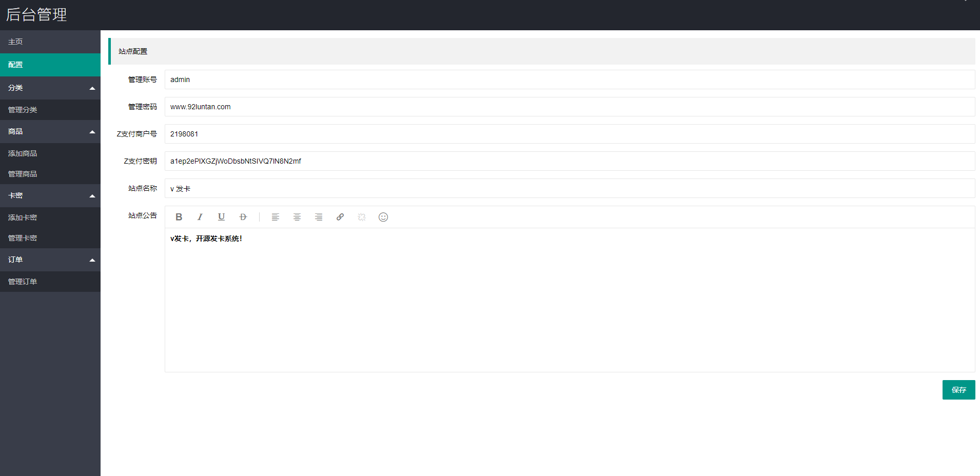Focus the 站点名称 input field
The image size is (980, 476).
click(570, 188)
